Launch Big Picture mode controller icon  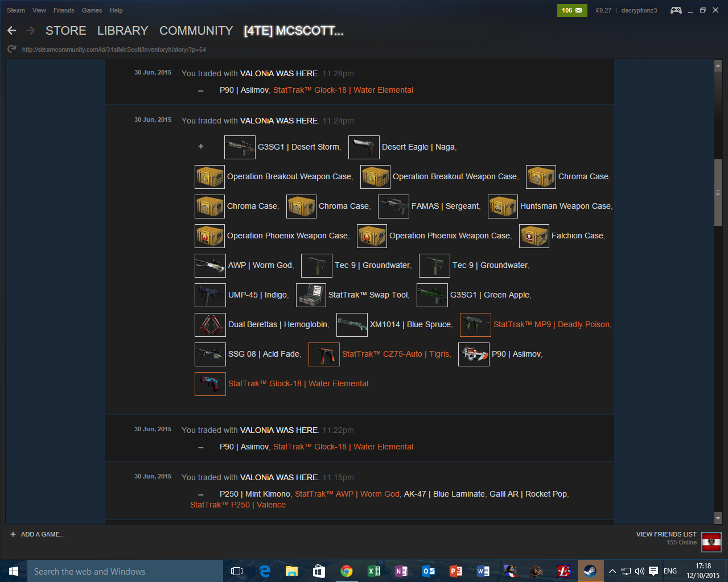(x=676, y=10)
